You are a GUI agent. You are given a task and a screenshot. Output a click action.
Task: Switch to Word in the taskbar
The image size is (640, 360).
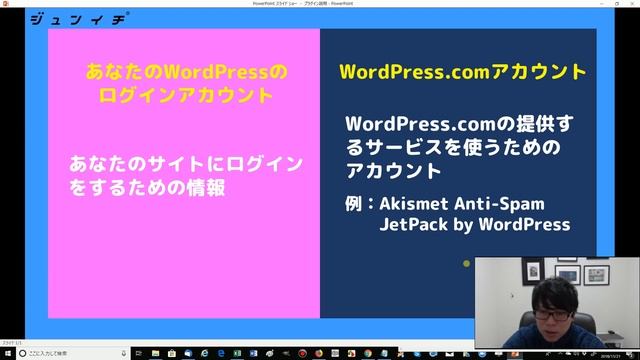[x=253, y=353]
